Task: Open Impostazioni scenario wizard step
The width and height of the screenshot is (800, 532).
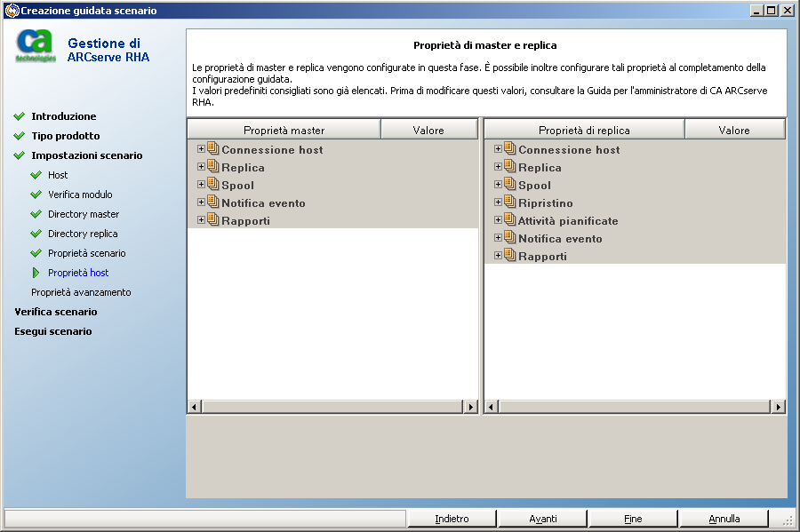Action: [87, 155]
